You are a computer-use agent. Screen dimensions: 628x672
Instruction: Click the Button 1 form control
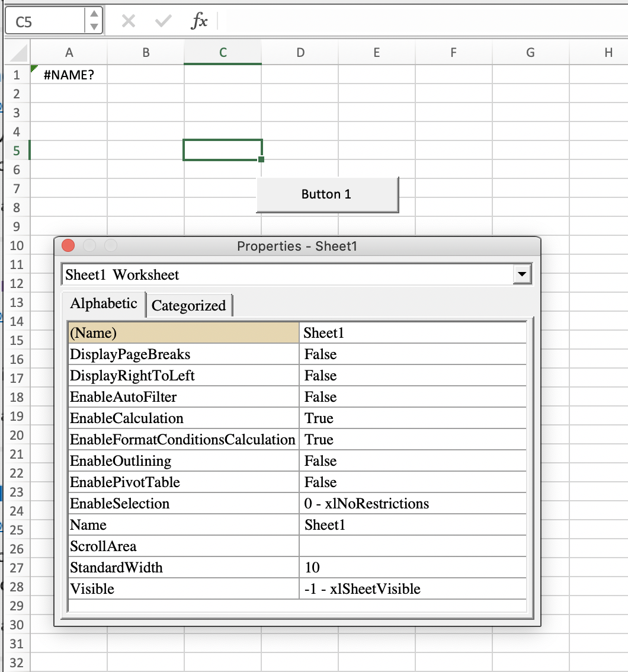327,194
